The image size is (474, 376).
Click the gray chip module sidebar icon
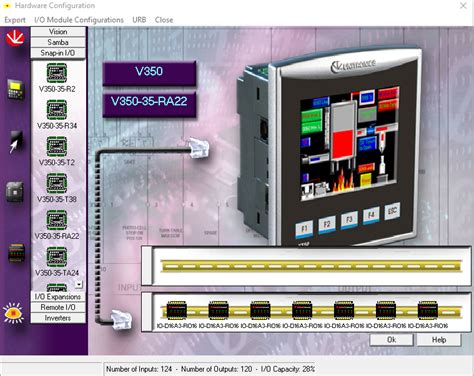[15, 192]
